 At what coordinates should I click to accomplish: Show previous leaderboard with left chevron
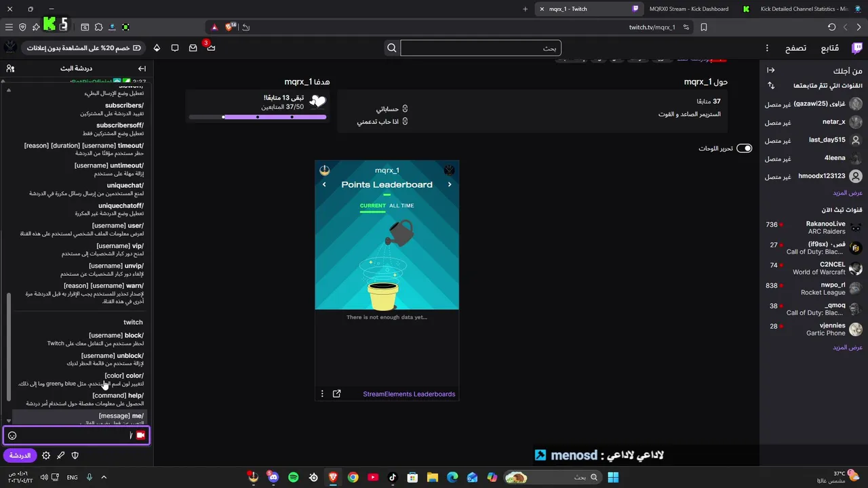(x=324, y=184)
